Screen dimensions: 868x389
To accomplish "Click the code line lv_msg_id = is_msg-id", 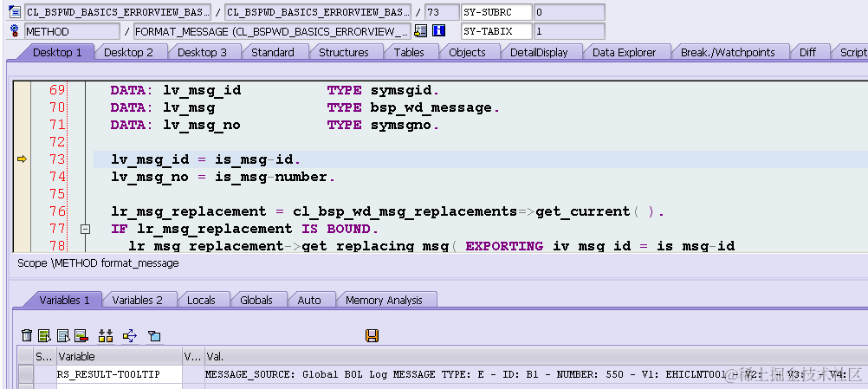I will pos(206,159).
